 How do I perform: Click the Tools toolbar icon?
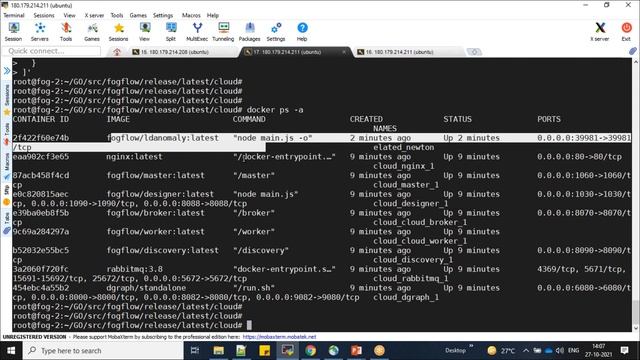(x=66, y=32)
